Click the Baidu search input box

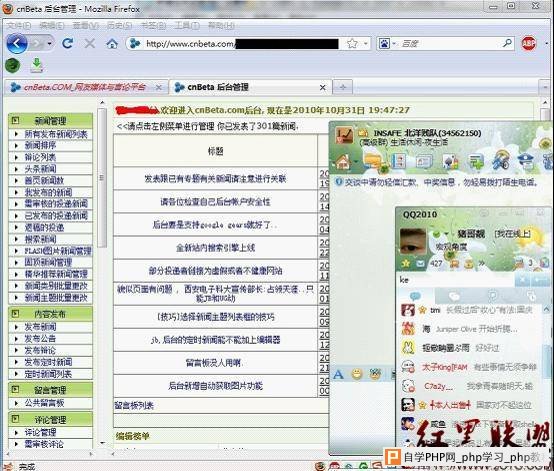450,43
